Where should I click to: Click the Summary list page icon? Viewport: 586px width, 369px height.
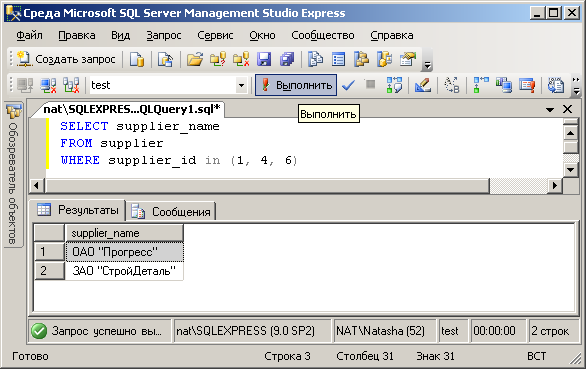pos(339,59)
